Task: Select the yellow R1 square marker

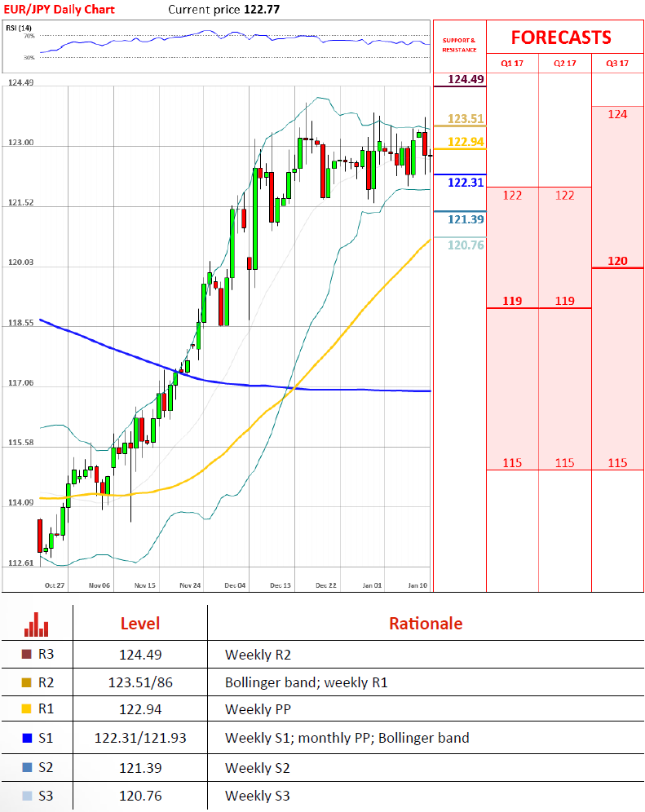Action: 27,710
